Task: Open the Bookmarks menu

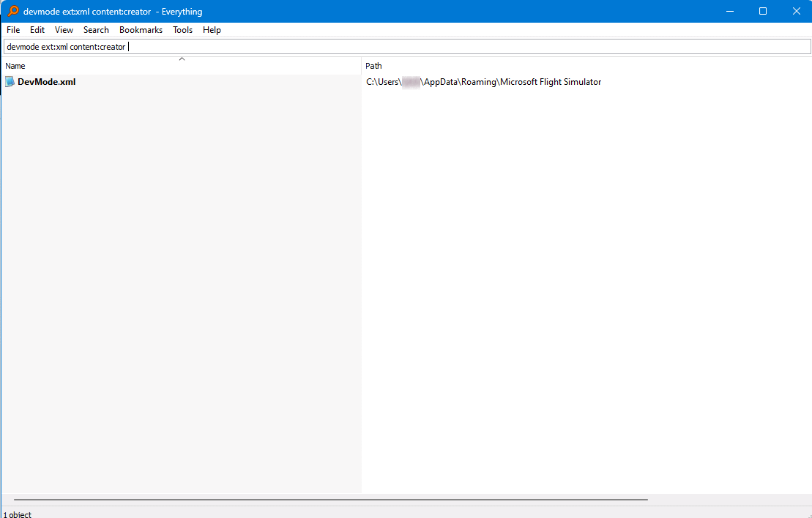Action: (141, 30)
